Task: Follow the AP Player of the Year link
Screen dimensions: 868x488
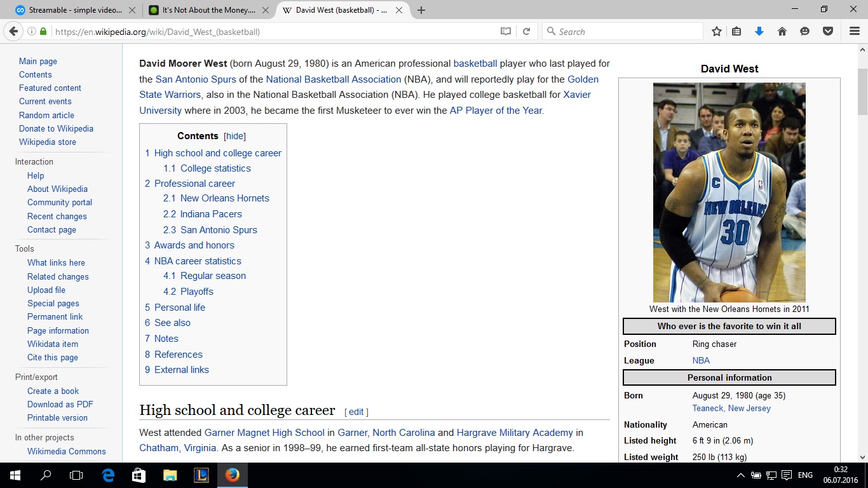Action: coord(496,111)
